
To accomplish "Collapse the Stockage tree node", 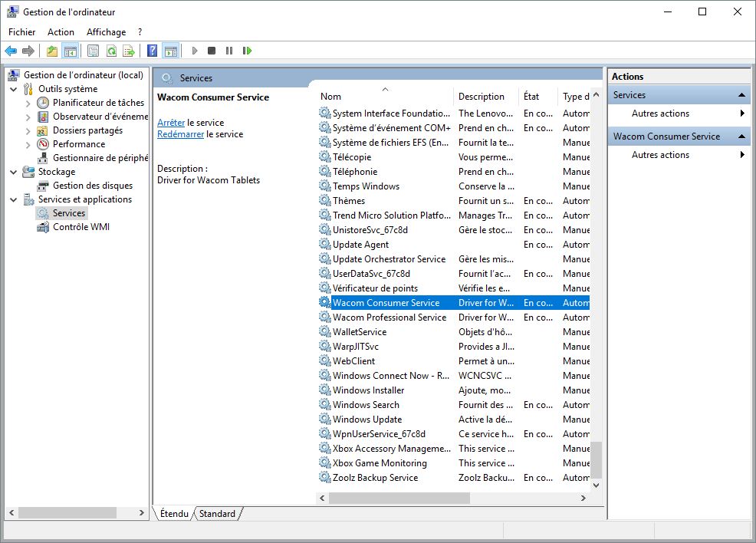I will pyautogui.click(x=14, y=172).
